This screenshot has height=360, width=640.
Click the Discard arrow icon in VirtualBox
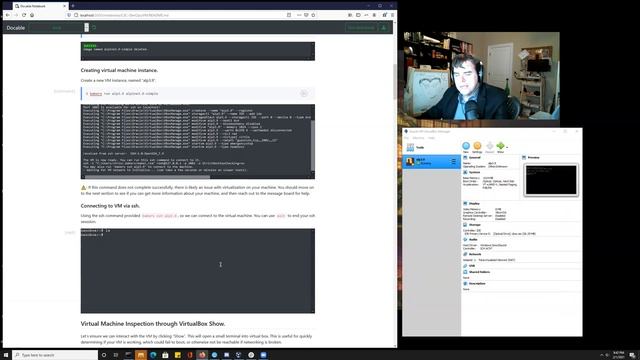click(x=489, y=146)
